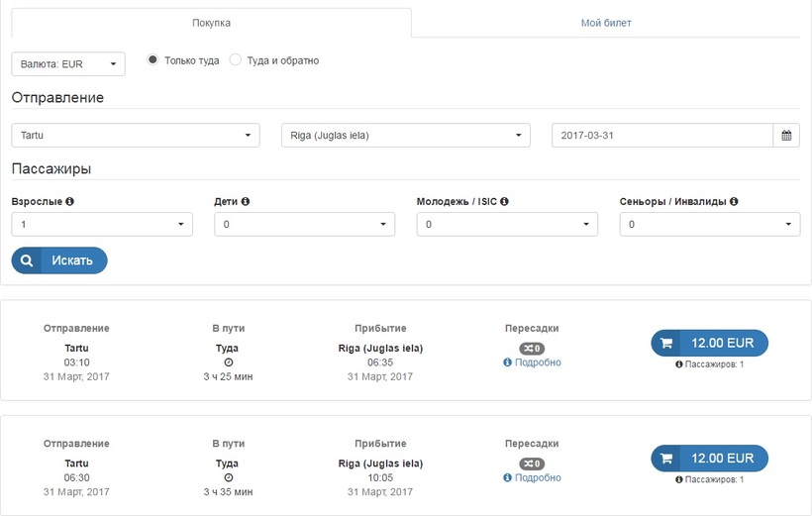Open the Валюта: EUR currency dropdown
The height and width of the screenshot is (516, 812).
(68, 64)
